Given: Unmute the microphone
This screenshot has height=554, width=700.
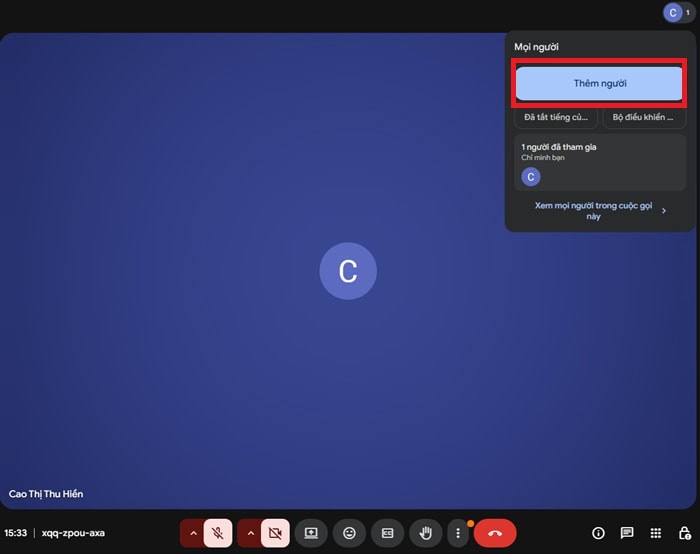Looking at the screenshot, I should pyautogui.click(x=218, y=533).
